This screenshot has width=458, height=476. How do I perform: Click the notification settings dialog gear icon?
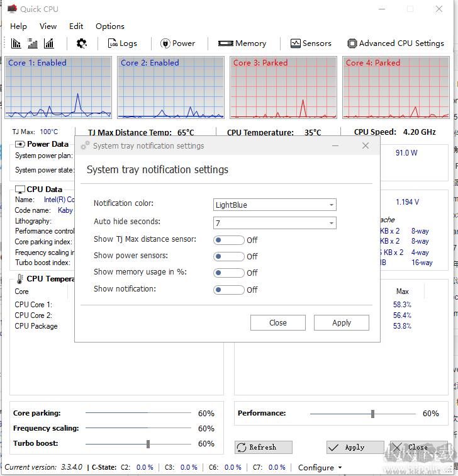click(85, 145)
